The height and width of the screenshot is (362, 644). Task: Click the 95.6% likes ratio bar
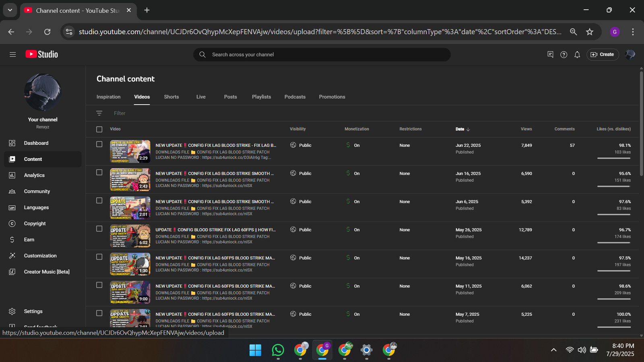[614, 186]
